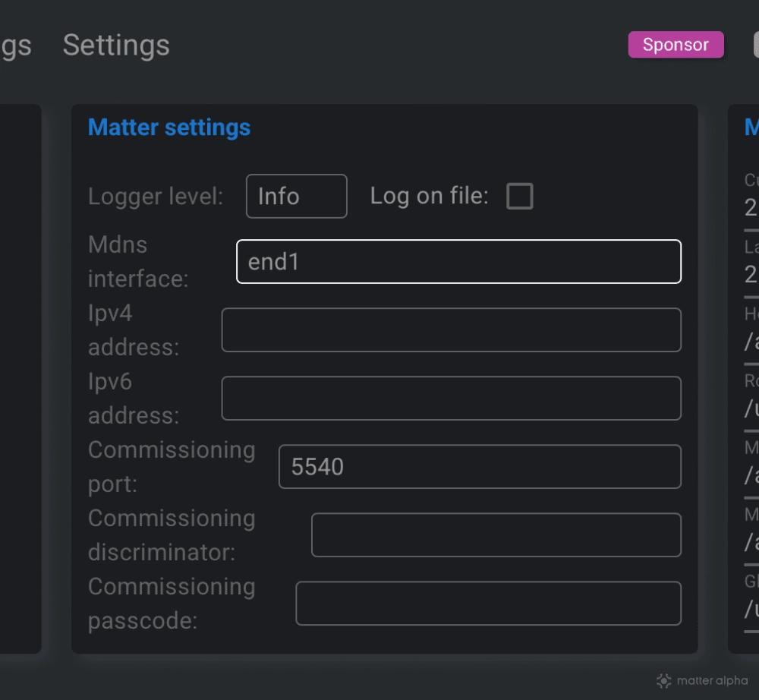The height and width of the screenshot is (700, 759).
Task: Click the narrow panel on the left edge
Action: point(20,378)
